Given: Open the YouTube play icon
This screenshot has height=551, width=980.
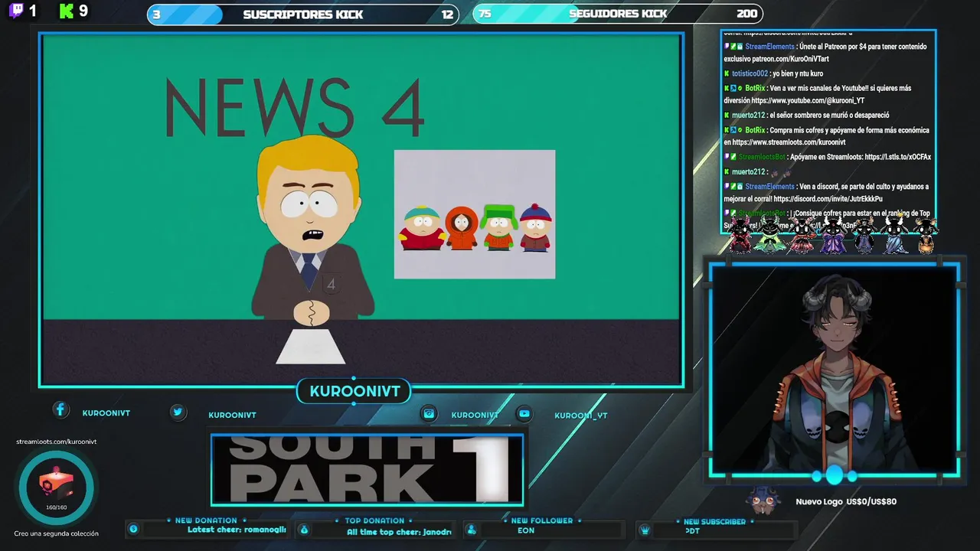Looking at the screenshot, I should click(524, 413).
